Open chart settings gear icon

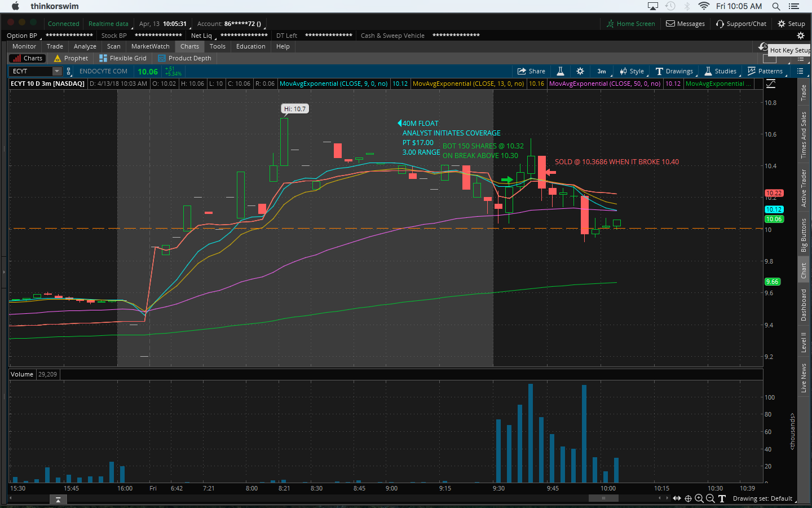coord(580,71)
